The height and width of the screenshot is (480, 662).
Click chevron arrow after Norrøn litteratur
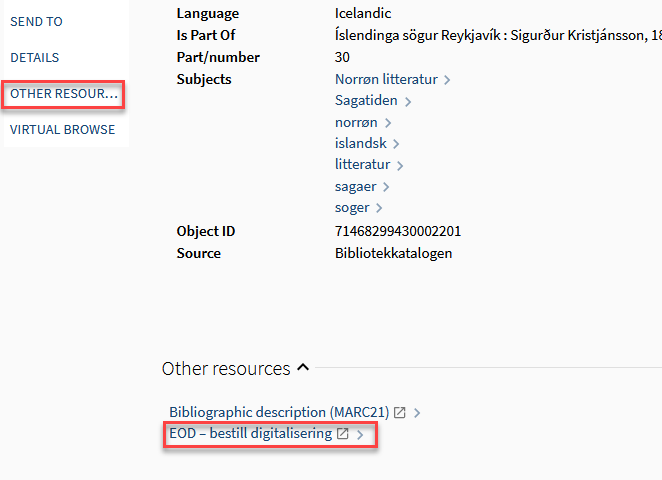[447, 80]
